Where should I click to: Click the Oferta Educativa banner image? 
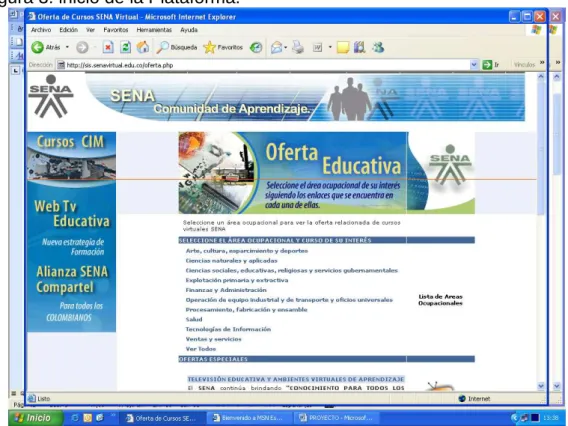(x=326, y=172)
